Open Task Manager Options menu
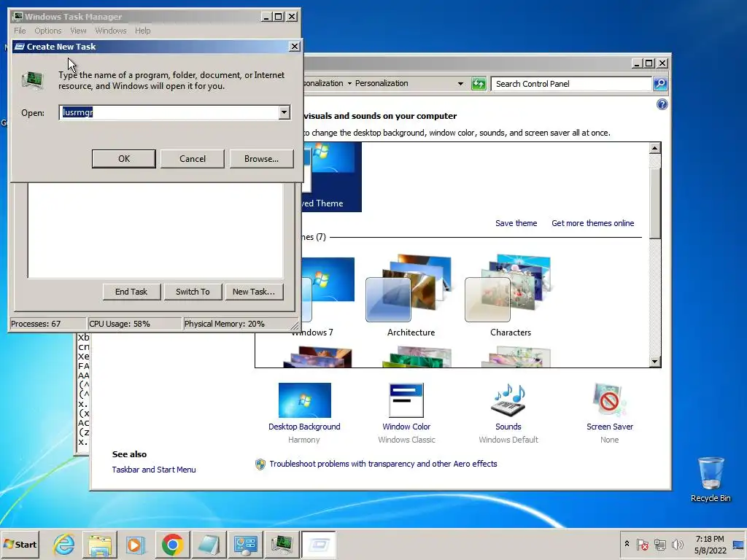This screenshot has width=747, height=560. 47,31
